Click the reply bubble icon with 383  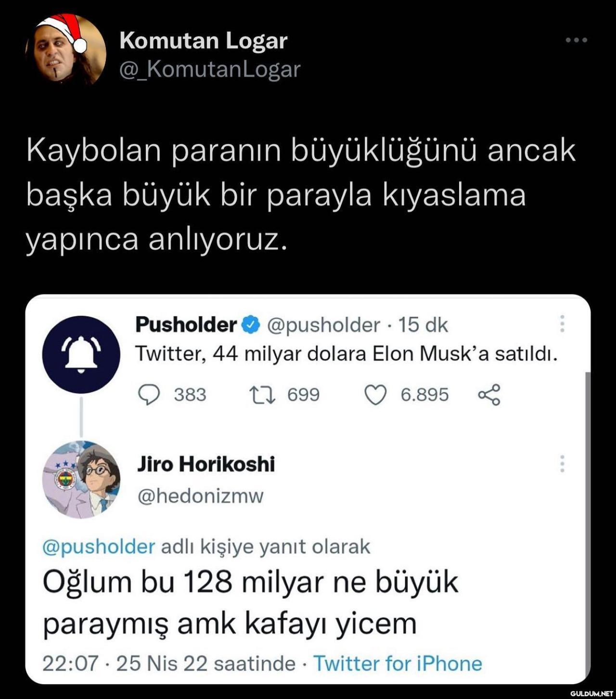(149, 395)
